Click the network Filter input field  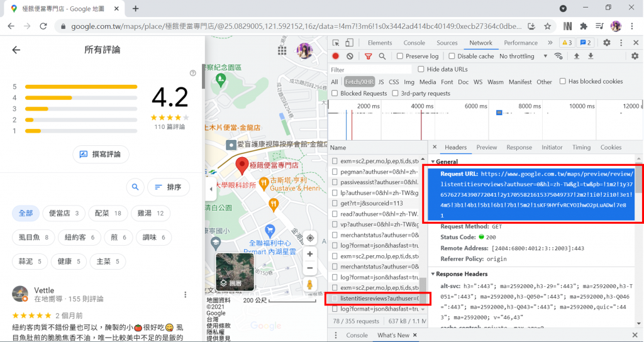click(370, 69)
